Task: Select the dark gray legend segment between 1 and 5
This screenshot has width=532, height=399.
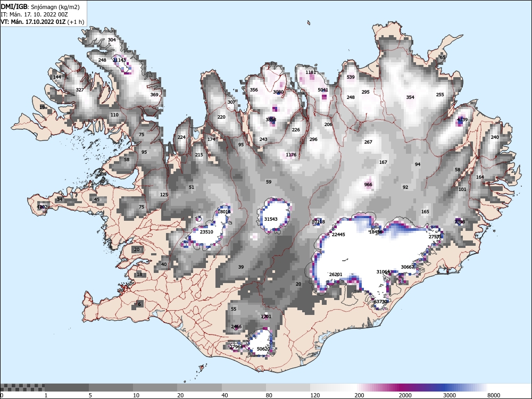Action: tap(66, 387)
